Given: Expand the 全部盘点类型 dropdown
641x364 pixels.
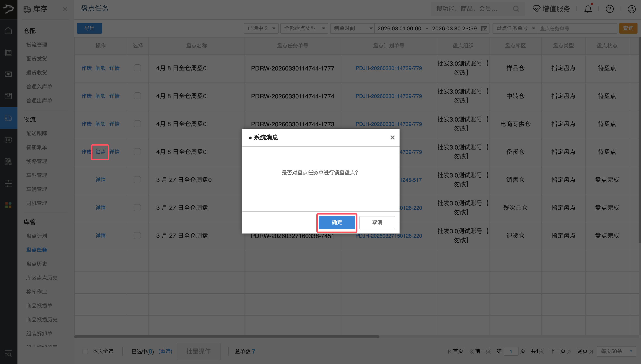Looking at the screenshot, I should [x=304, y=28].
